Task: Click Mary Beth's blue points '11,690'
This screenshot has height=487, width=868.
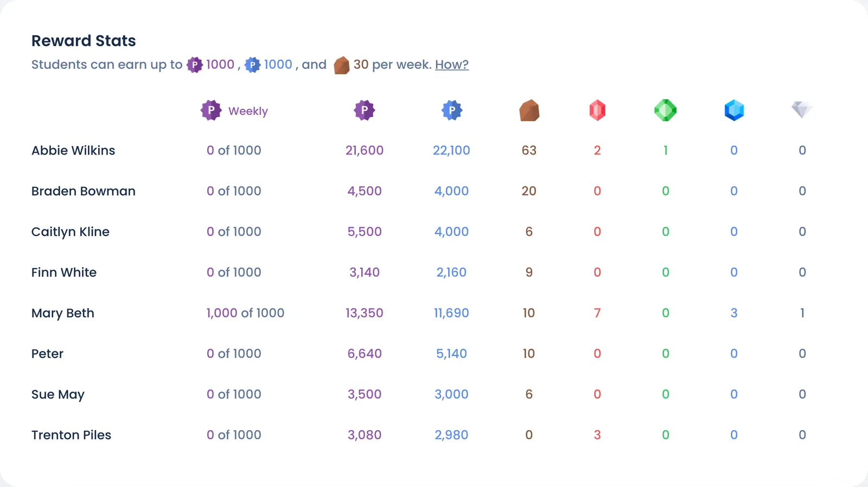Action: pyautogui.click(x=451, y=313)
